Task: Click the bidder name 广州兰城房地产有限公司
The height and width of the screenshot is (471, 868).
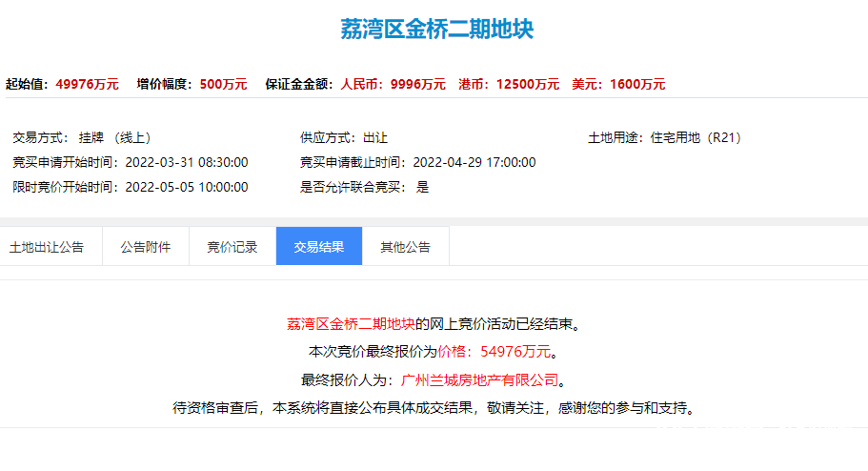Action: (479, 379)
